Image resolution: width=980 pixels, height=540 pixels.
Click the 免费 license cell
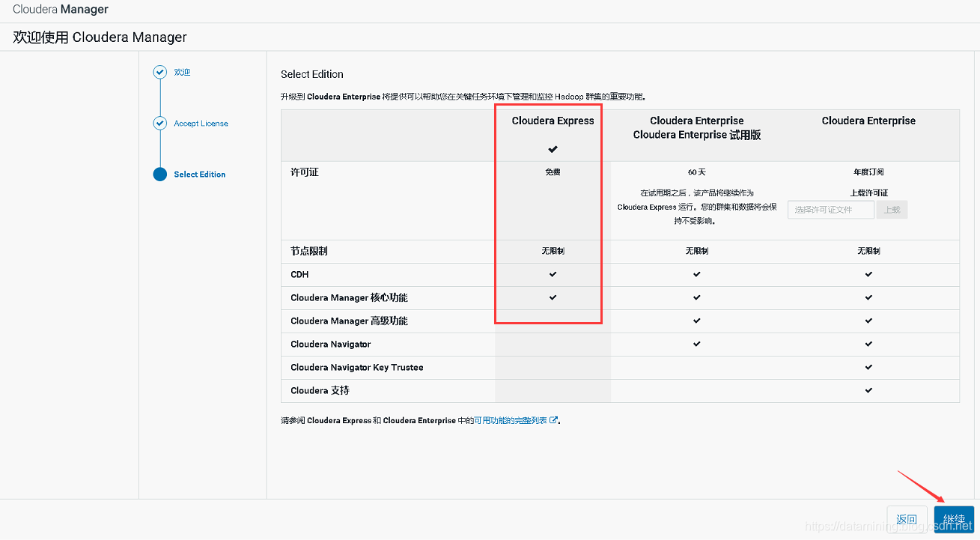click(x=553, y=172)
